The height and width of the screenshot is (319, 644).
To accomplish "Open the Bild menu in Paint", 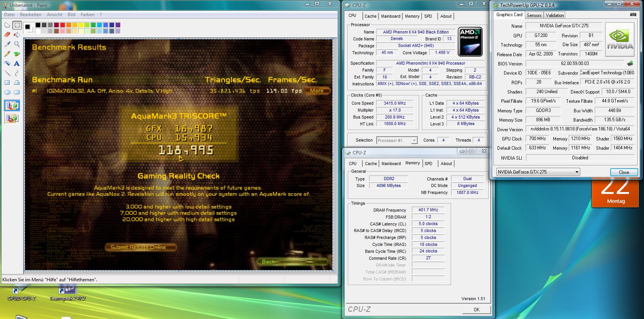I will (71, 15).
